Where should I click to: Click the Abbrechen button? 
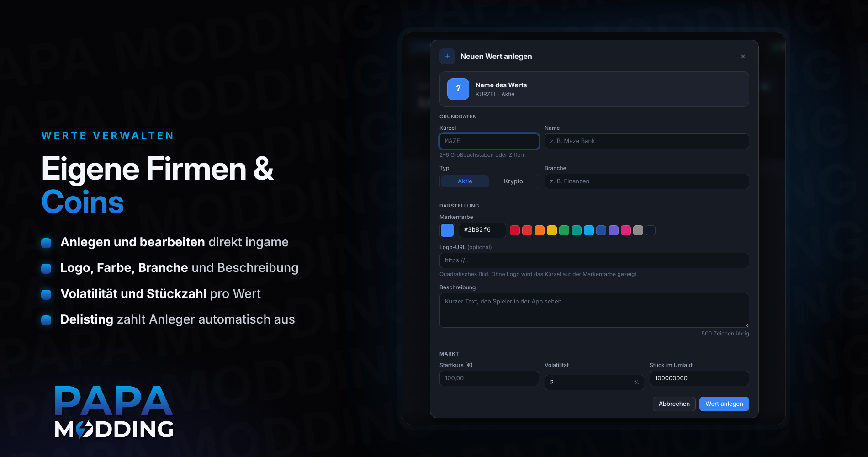tap(674, 404)
